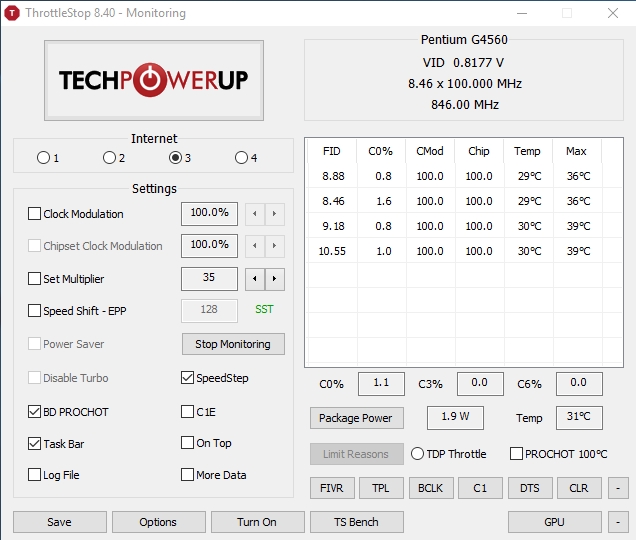This screenshot has height=540, width=636.
Task: Decrease Clock Modulation with left arrow
Action: (x=255, y=214)
